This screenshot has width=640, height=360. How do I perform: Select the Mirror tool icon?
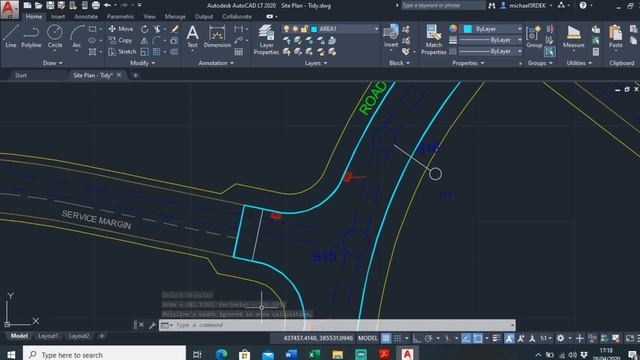point(144,40)
